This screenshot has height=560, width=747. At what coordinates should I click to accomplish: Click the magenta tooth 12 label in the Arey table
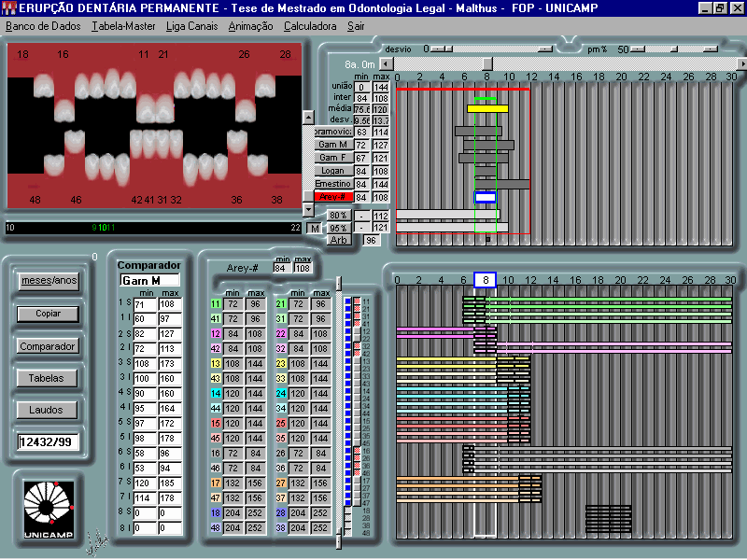pyautogui.click(x=216, y=334)
